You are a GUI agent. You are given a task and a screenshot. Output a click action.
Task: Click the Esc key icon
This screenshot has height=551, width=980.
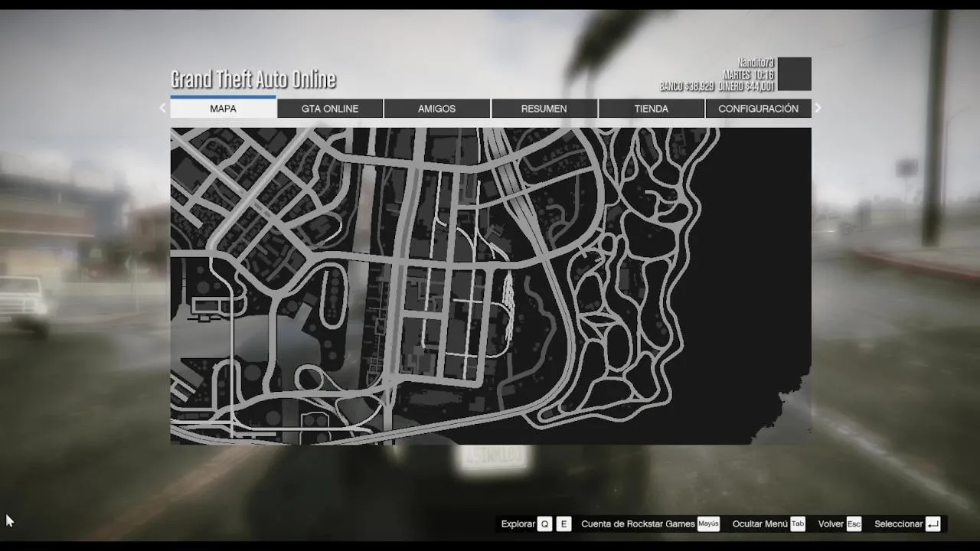point(854,524)
